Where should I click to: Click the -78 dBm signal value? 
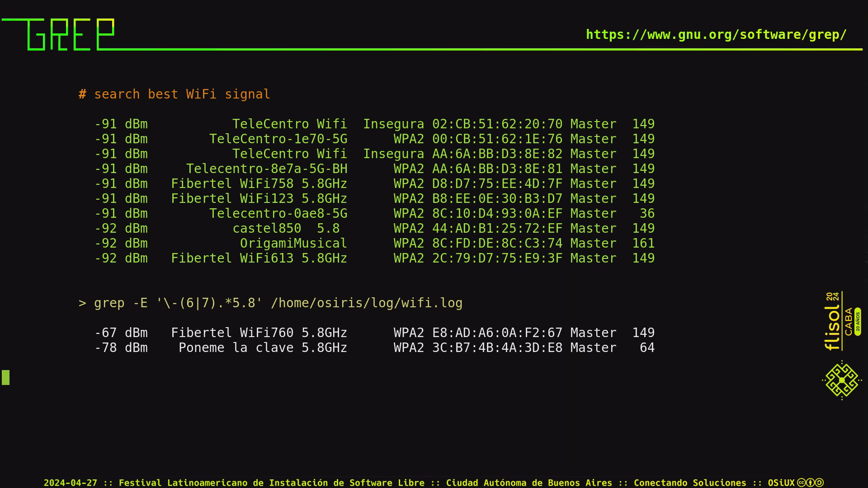121,347
